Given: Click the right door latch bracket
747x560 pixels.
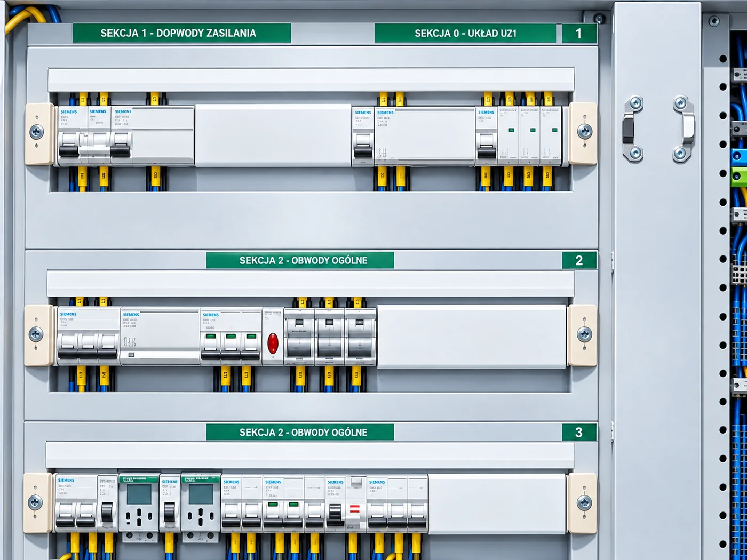Looking at the screenshot, I should 684,129.
